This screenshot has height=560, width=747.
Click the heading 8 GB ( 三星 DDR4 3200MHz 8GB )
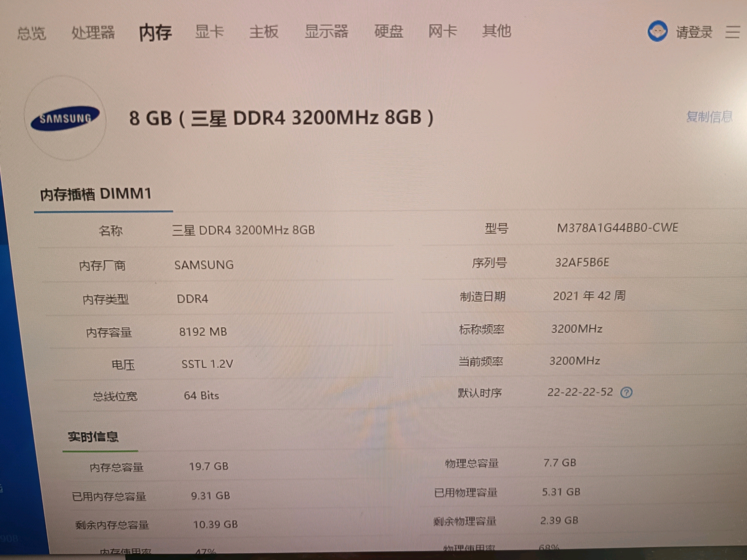point(282,118)
